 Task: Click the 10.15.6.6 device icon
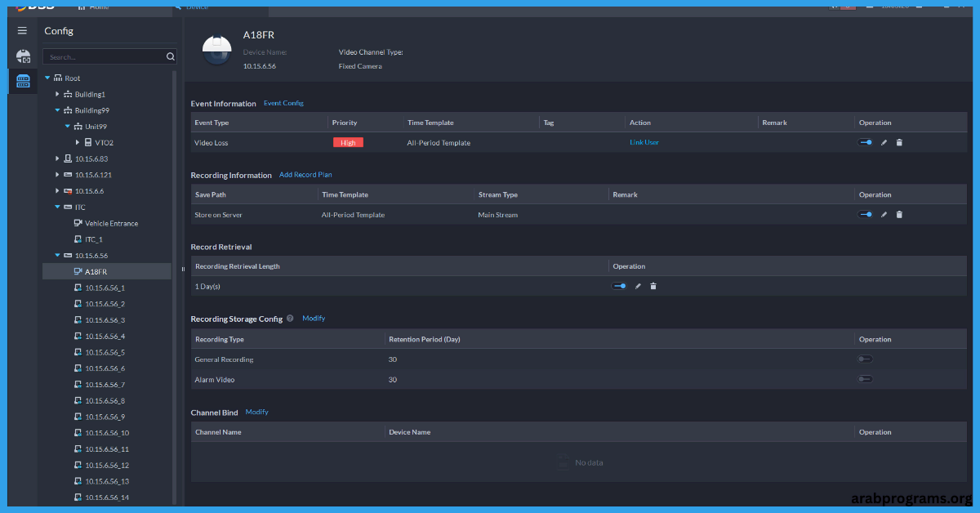68,191
